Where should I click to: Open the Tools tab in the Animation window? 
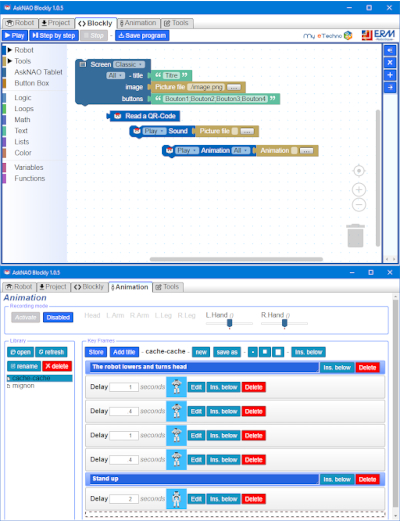point(168,287)
